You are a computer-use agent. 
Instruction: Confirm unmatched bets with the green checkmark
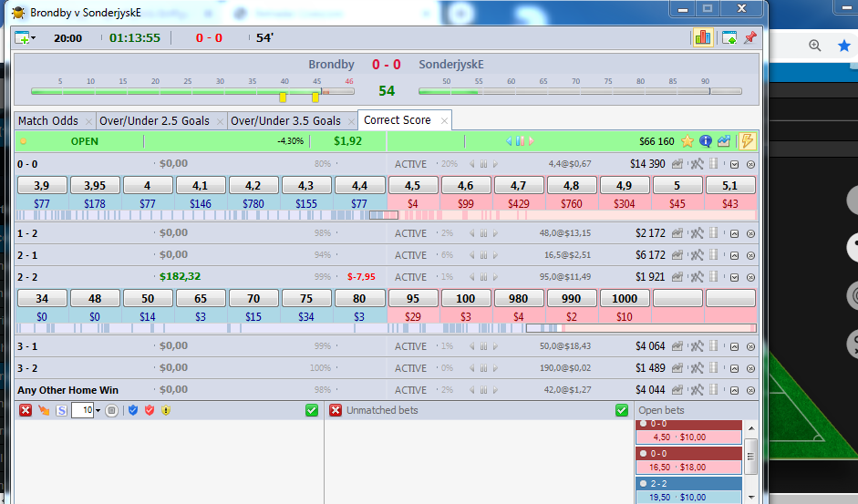(x=622, y=410)
